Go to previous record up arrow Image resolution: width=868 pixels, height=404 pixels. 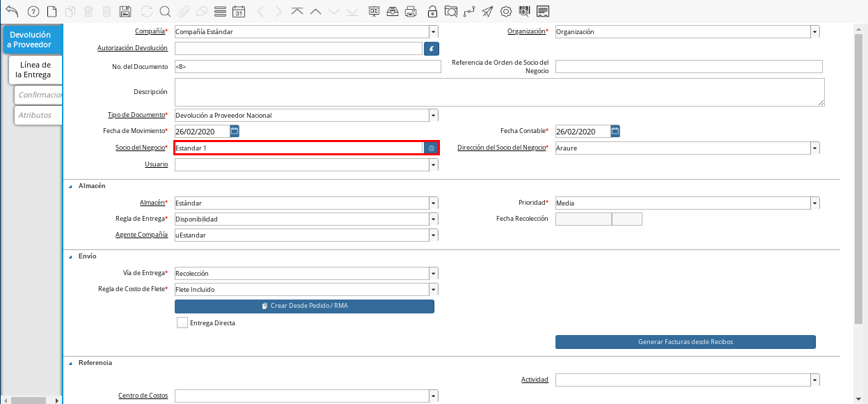coord(315,11)
